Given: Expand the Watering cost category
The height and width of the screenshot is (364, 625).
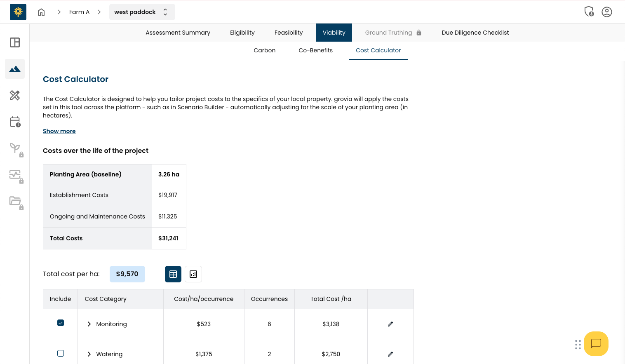Looking at the screenshot, I should pos(89,354).
